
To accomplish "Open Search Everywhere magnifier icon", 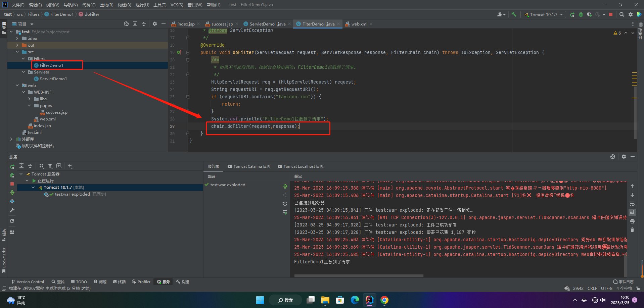I will tap(622, 14).
